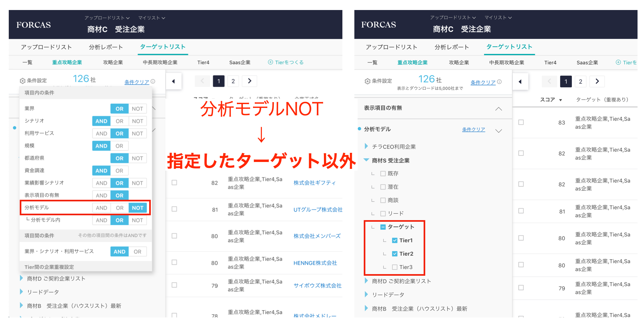644x331 pixels.
Task: Tick the 既存 checkbox under 商材S 受注企業
Action: 383,174
